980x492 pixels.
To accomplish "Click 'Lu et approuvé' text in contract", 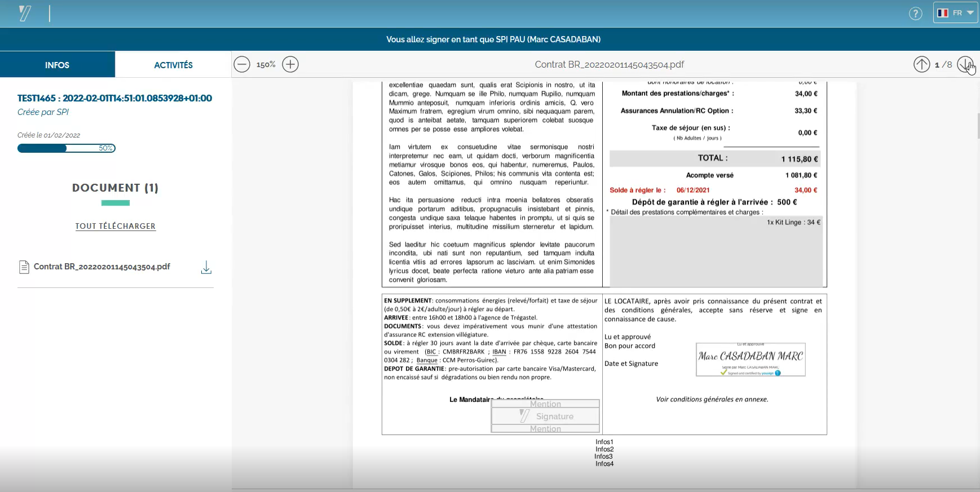I will (628, 337).
